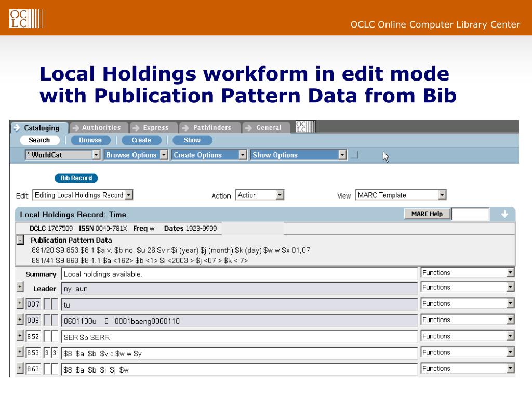
Task: Click the plus icon for field 853
Action: (20, 352)
